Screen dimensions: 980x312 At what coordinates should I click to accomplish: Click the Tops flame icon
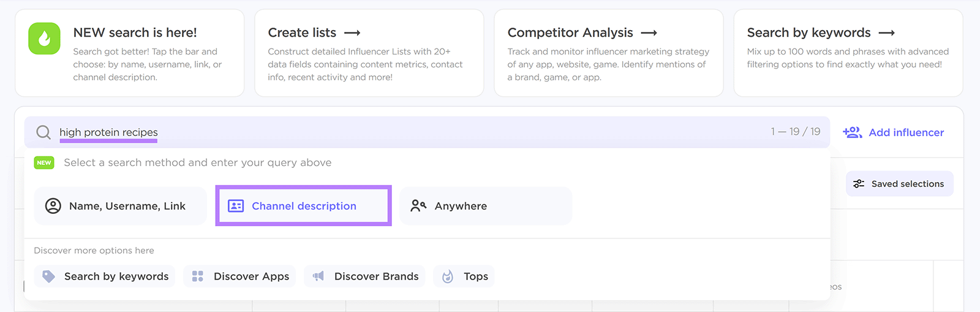[448, 276]
